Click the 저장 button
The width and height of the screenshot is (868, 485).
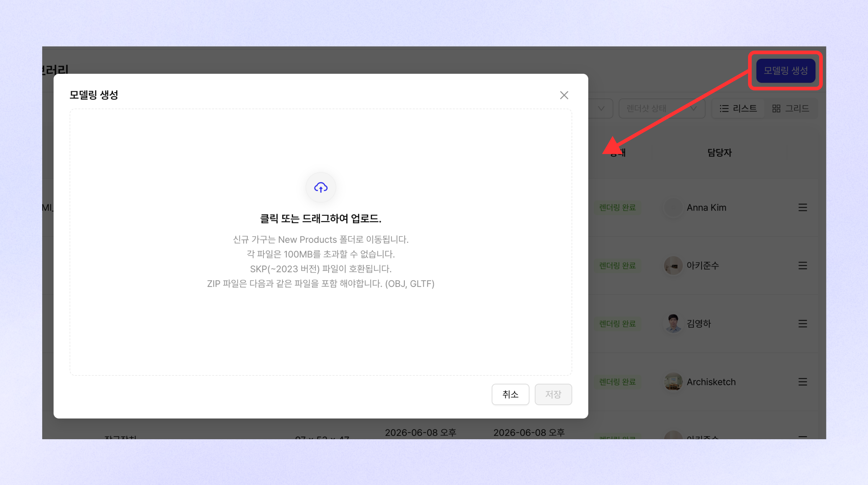point(553,394)
